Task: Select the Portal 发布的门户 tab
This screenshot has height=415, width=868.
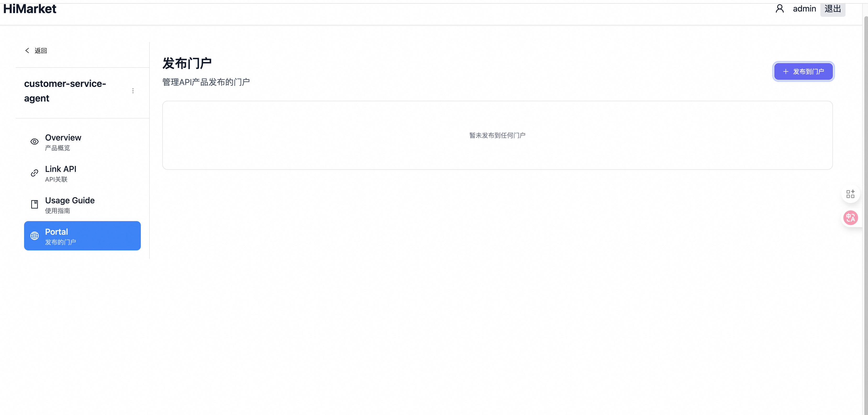Action: click(x=82, y=236)
